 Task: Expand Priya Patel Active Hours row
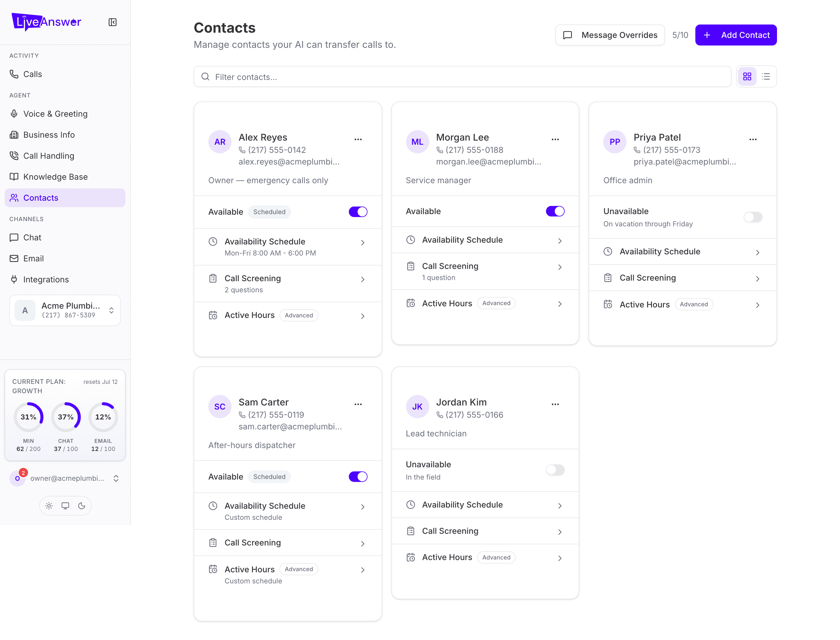(682, 304)
